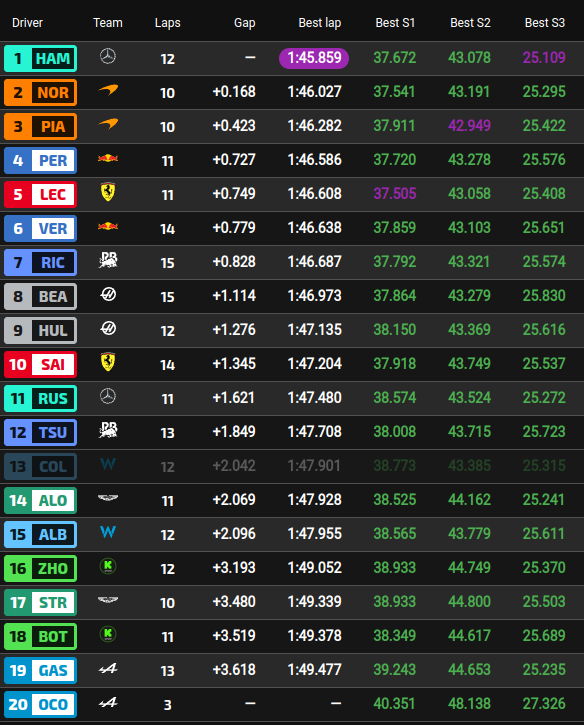Click the Best S1 column header

pyautogui.click(x=395, y=23)
